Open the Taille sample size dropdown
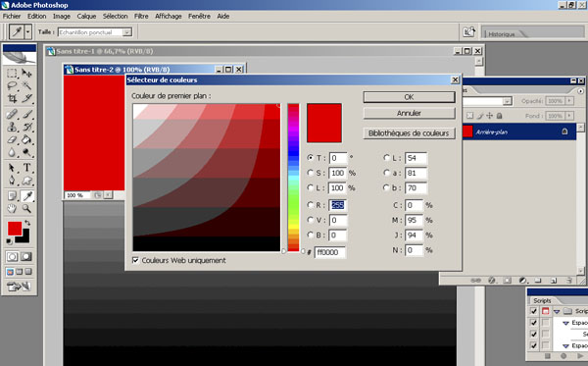This screenshot has width=588, height=366. [127, 32]
